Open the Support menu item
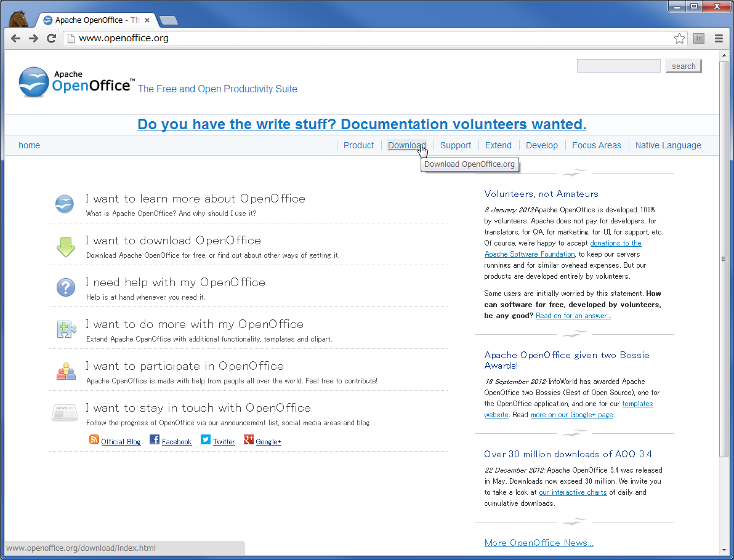Viewport: 734px width, 560px height. click(x=456, y=145)
